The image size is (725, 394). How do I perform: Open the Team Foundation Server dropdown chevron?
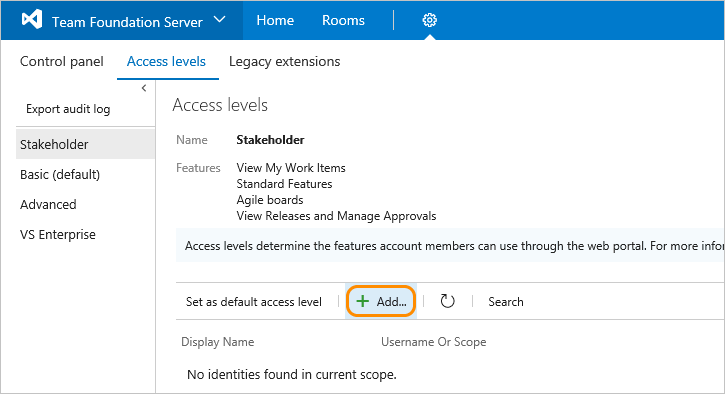(220, 20)
